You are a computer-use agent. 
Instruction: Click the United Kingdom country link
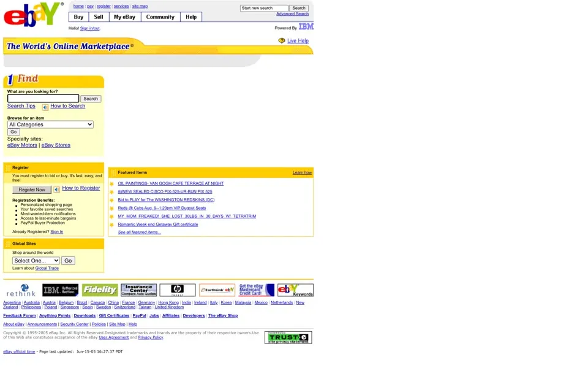(x=169, y=307)
